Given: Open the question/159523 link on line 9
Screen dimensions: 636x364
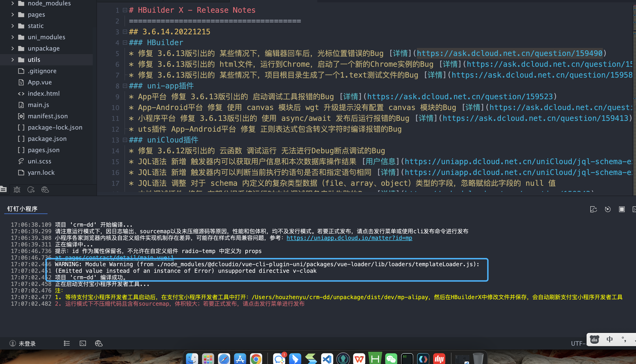Looking at the screenshot, I should (460, 96).
